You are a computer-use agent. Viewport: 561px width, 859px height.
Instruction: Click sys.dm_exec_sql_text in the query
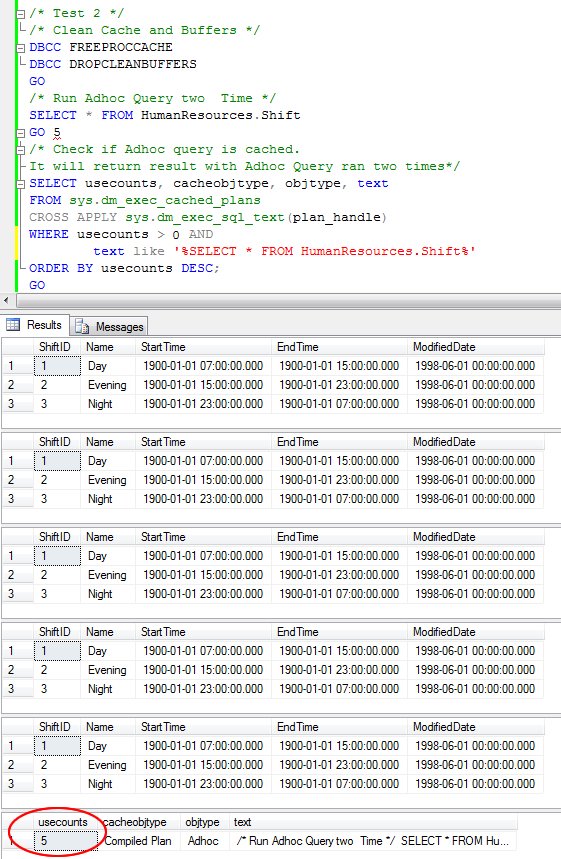click(204, 217)
